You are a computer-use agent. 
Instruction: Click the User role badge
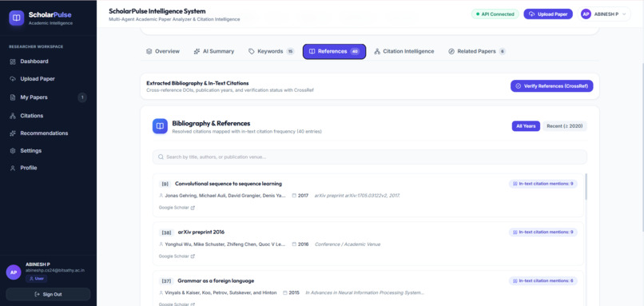tap(37, 279)
